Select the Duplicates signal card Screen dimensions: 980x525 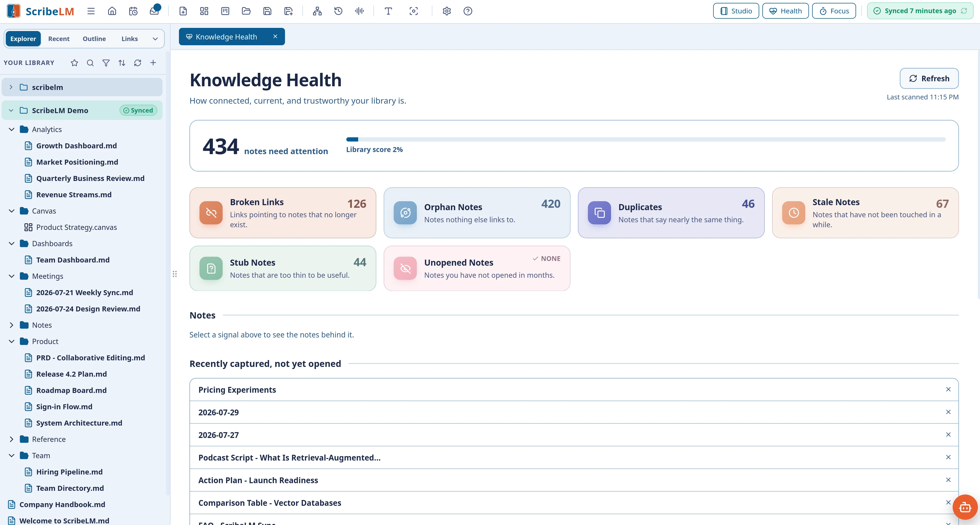671,213
